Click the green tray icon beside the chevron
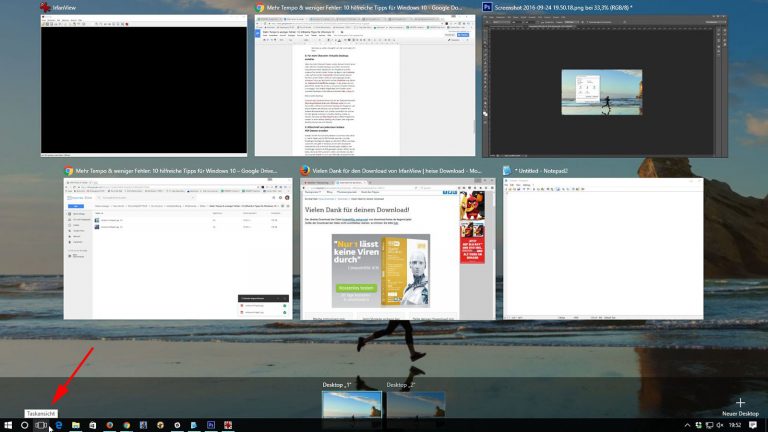Viewport: 768px width, 432px height. [x=698, y=425]
